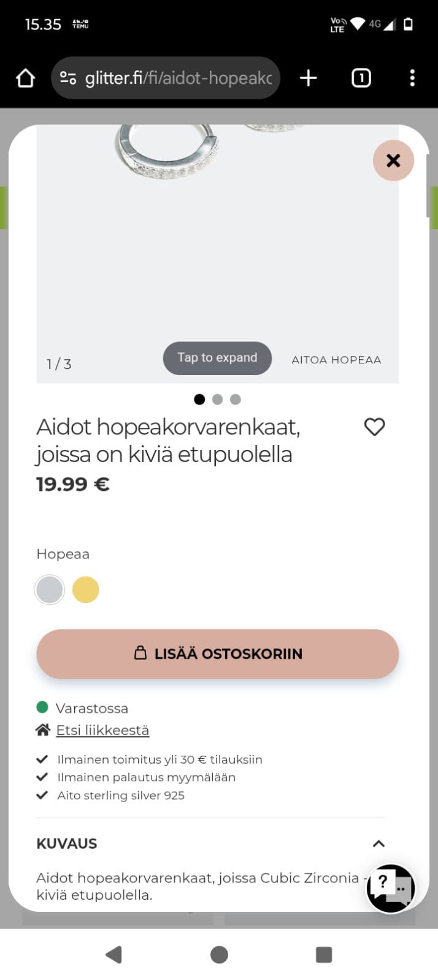
Task: Tap the bag icon on the add-to-cart button
Action: pyautogui.click(x=142, y=653)
